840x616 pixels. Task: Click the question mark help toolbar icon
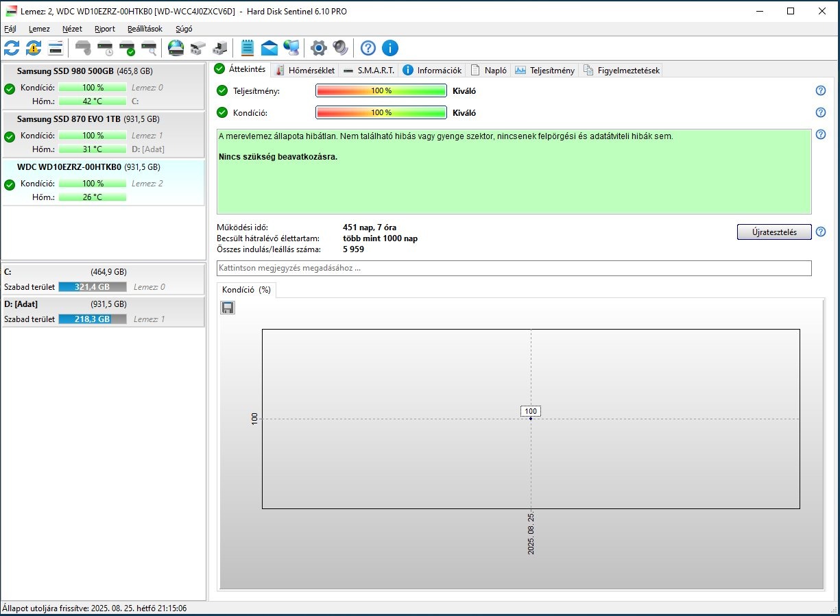coord(368,48)
